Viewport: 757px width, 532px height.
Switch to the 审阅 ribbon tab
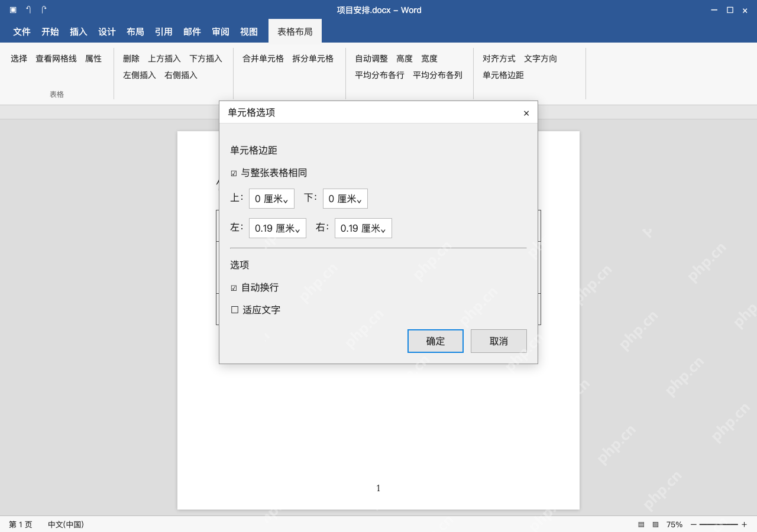coord(221,31)
